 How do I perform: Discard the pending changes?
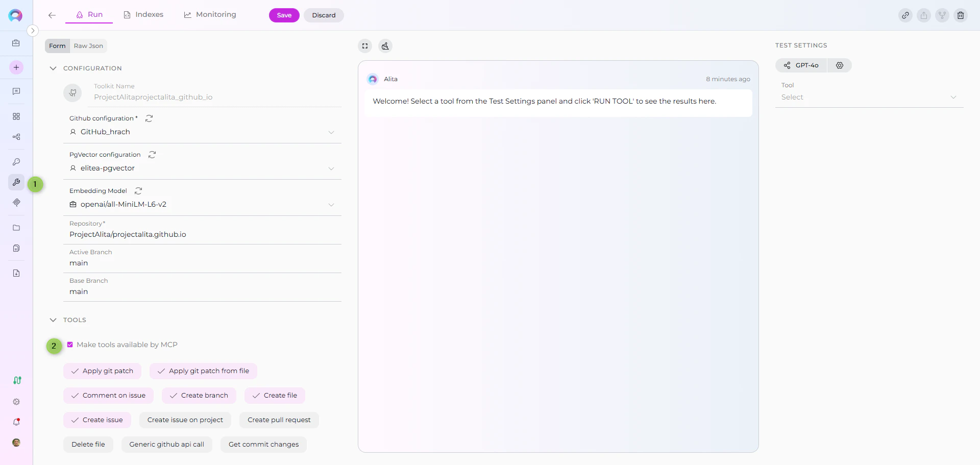pyautogui.click(x=324, y=15)
